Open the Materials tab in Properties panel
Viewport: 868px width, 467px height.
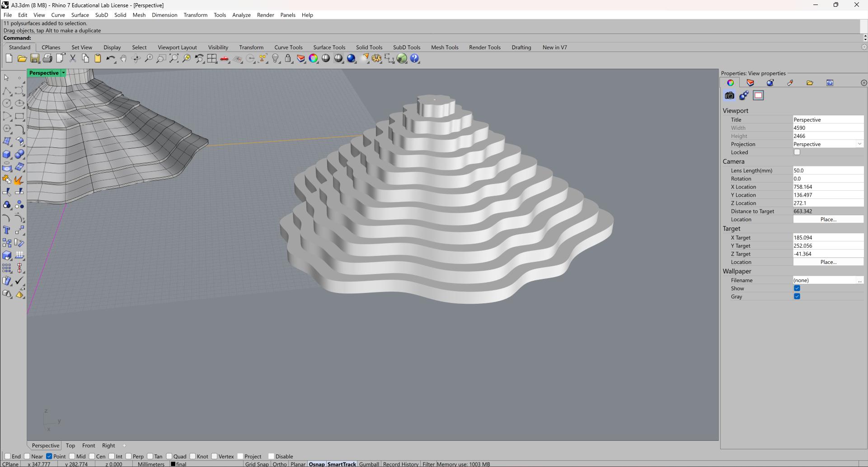click(770, 83)
